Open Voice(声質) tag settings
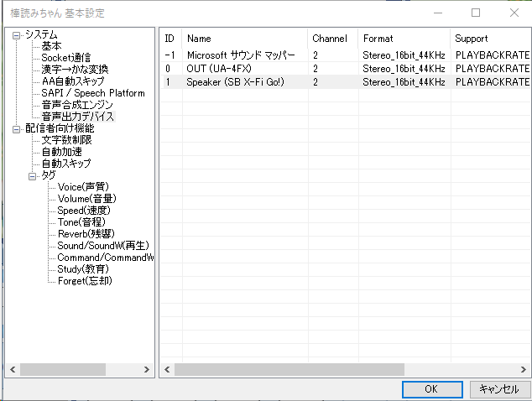The width and height of the screenshot is (532, 401). tap(83, 187)
